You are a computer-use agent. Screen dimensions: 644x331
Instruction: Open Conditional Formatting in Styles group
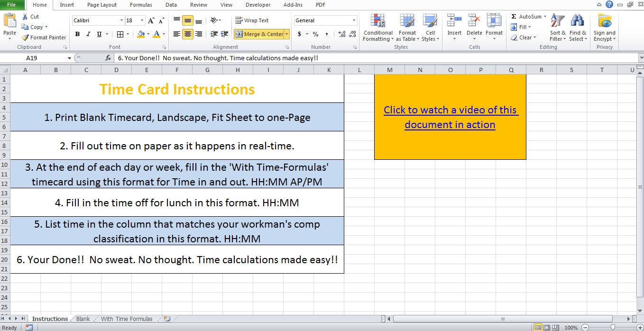coord(378,28)
